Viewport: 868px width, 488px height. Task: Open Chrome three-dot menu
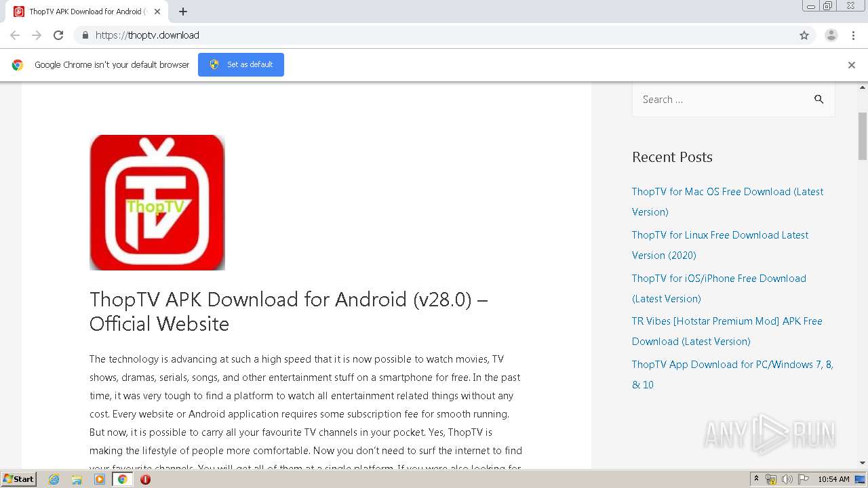[854, 35]
